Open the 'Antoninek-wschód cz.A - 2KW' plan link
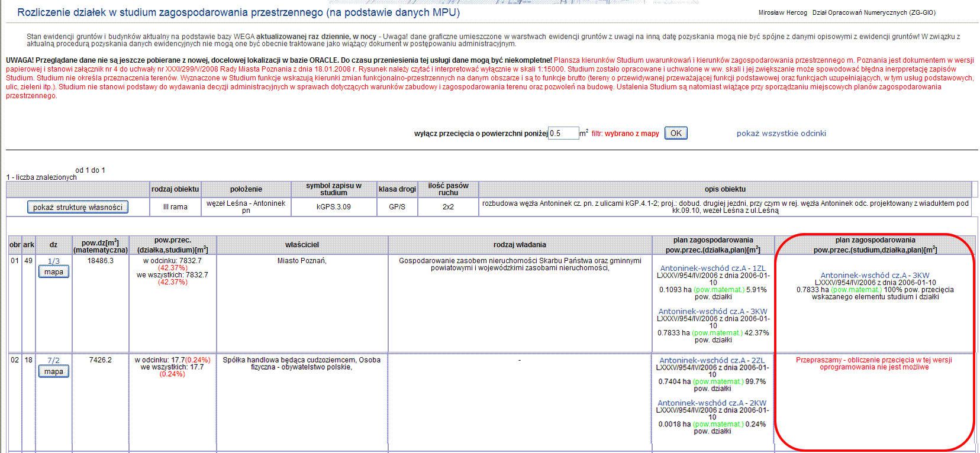The width and height of the screenshot is (980, 453). [712, 403]
